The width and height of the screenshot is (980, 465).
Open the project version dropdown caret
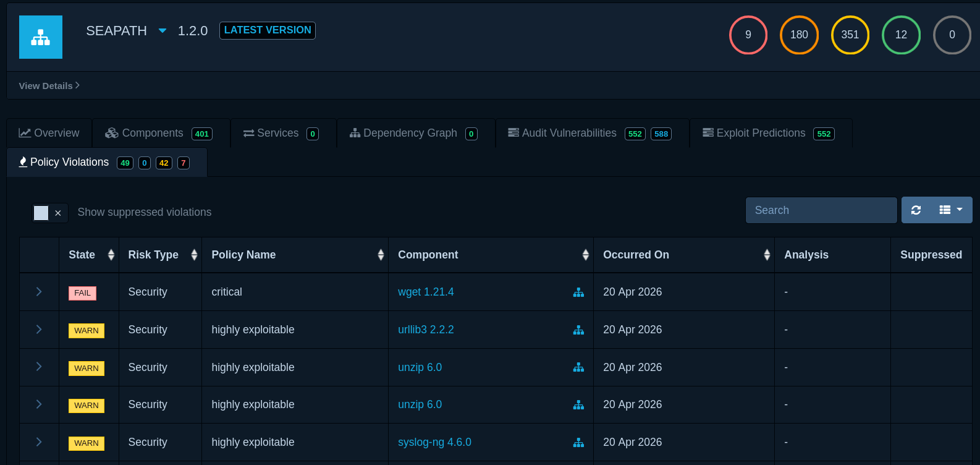point(163,30)
